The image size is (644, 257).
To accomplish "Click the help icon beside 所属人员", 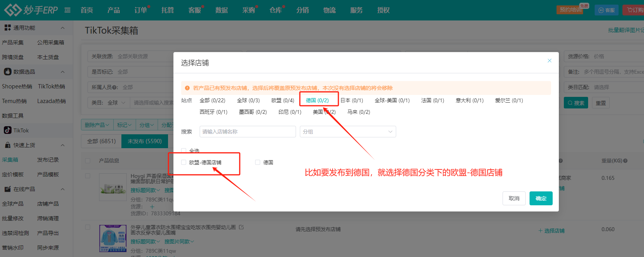I will point(115,88).
